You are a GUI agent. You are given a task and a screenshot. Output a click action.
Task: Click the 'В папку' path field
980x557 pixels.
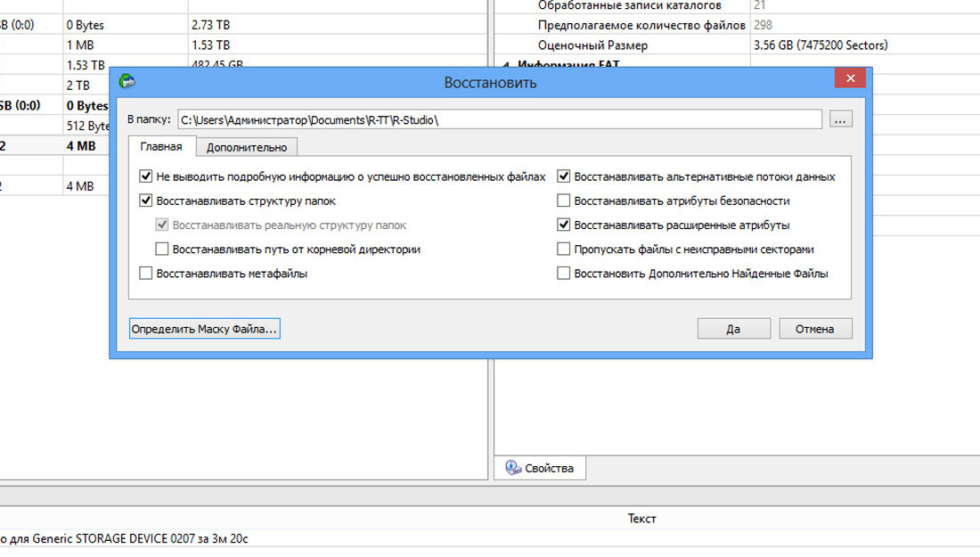pos(497,119)
